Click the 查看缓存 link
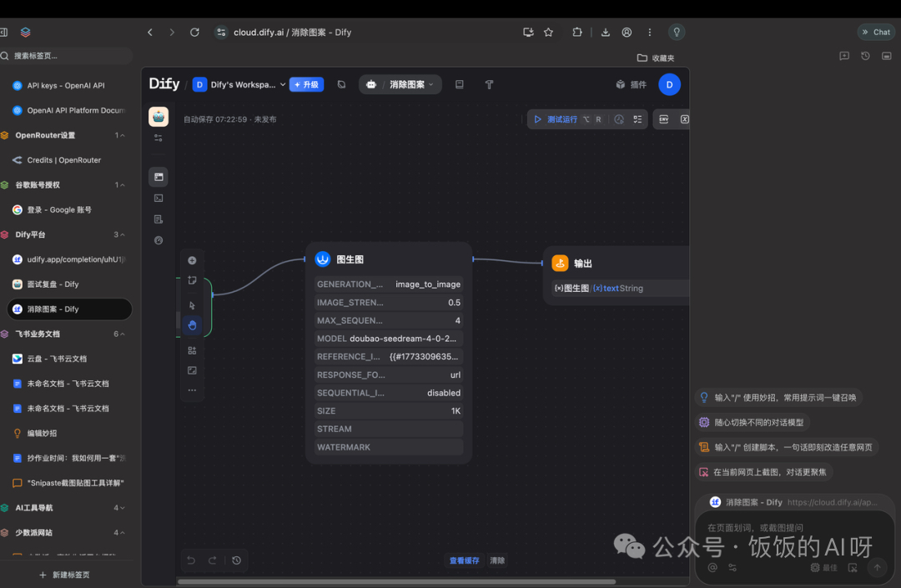The height and width of the screenshot is (588, 901). [464, 560]
